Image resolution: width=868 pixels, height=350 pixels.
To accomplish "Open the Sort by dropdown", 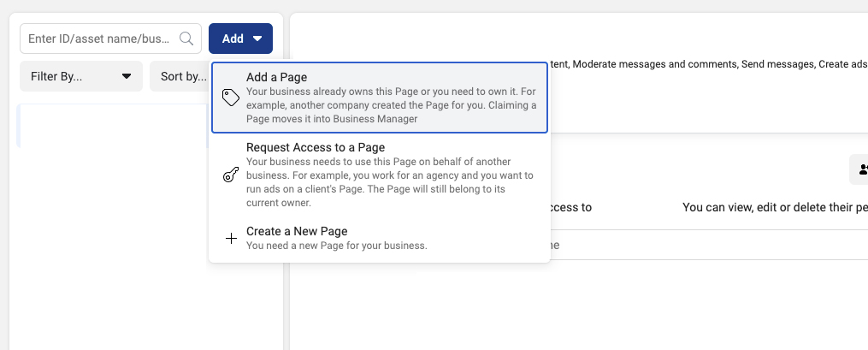I will tap(181, 76).
